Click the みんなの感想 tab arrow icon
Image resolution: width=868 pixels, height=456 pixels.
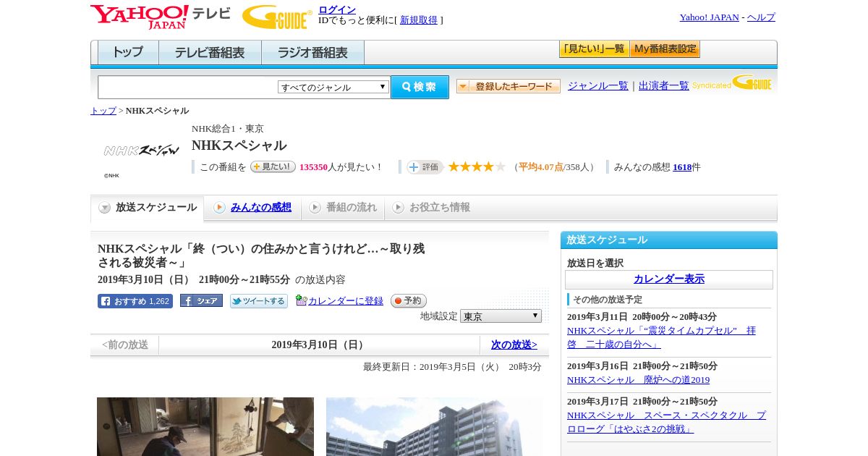(219, 208)
